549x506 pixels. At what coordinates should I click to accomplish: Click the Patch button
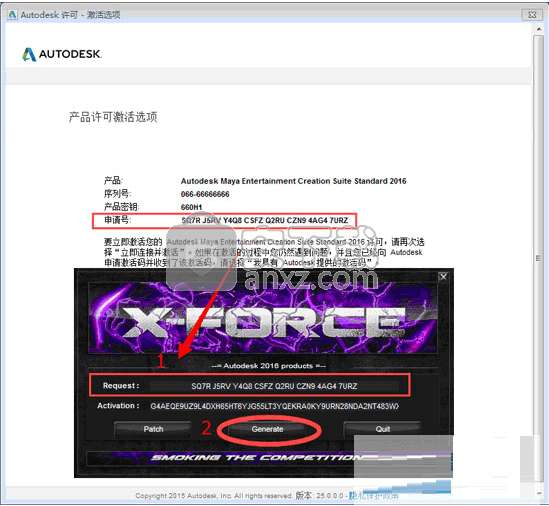tap(153, 429)
